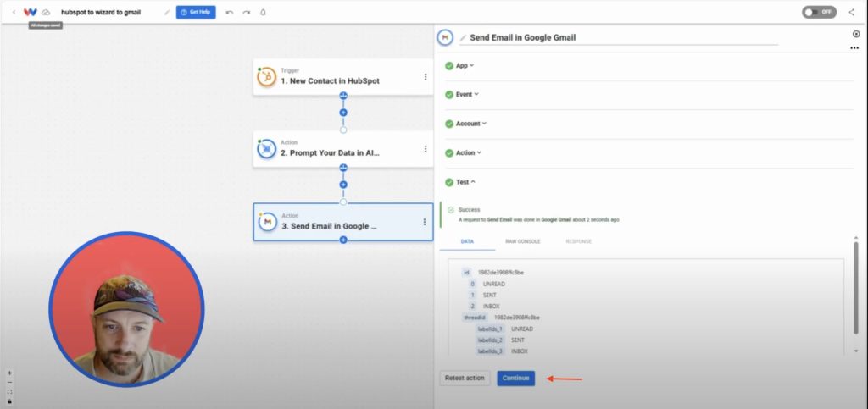Turn the workflow ON with the OFF switch
This screenshot has height=409, width=868.
click(820, 12)
